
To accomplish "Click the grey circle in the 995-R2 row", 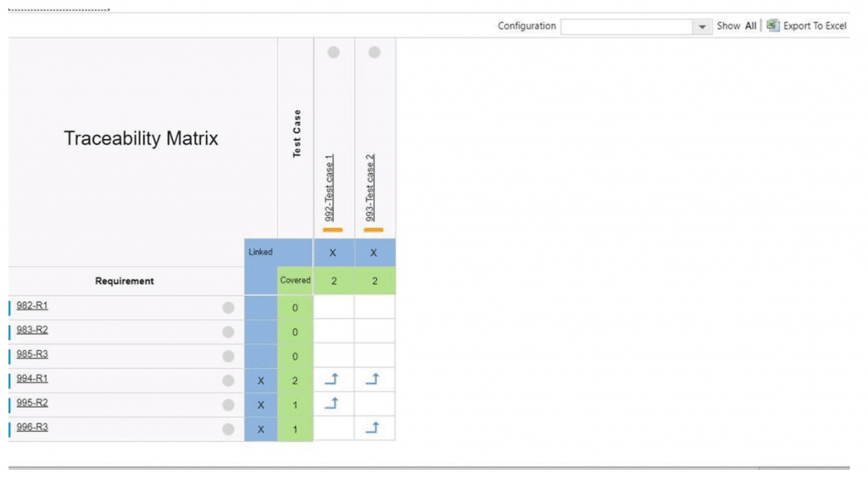I will point(228,405).
